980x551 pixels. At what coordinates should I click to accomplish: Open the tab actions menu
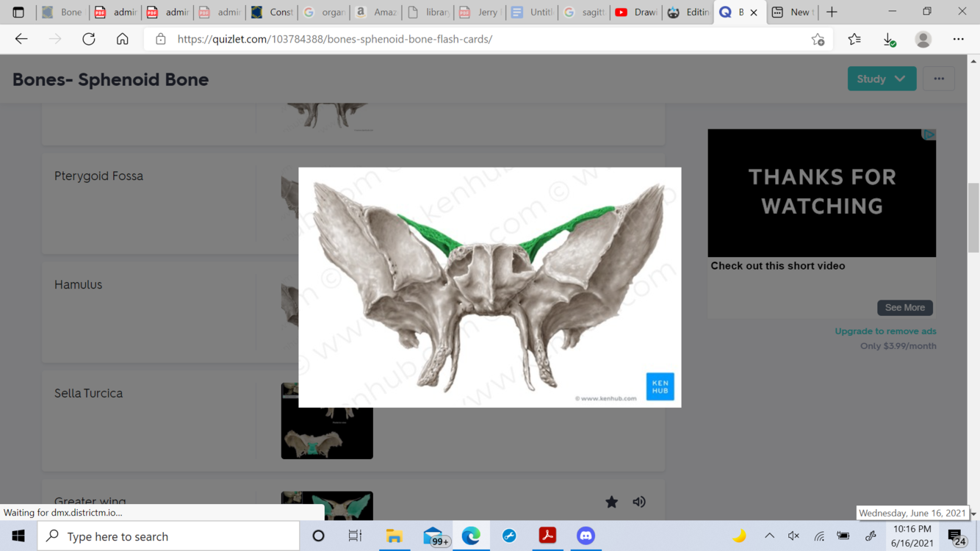[18, 12]
